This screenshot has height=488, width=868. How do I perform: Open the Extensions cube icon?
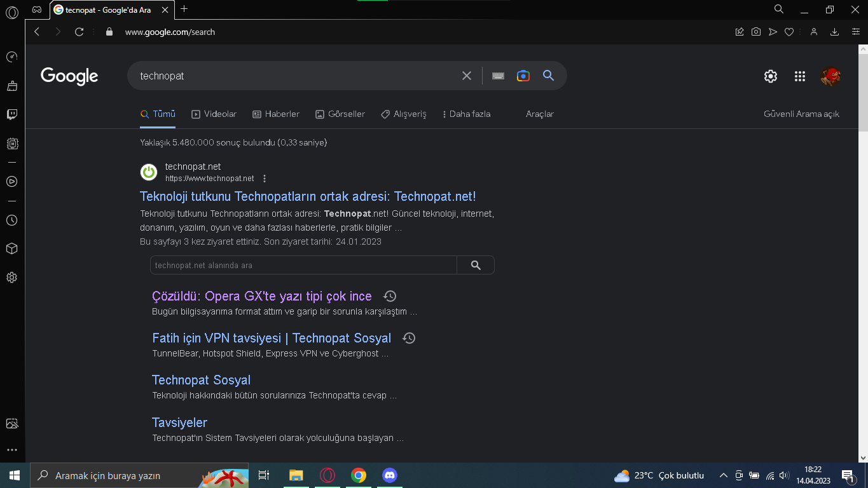click(11, 248)
